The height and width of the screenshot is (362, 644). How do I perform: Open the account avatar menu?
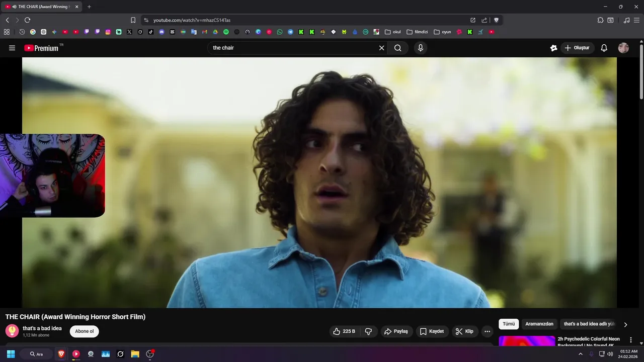[x=623, y=48]
